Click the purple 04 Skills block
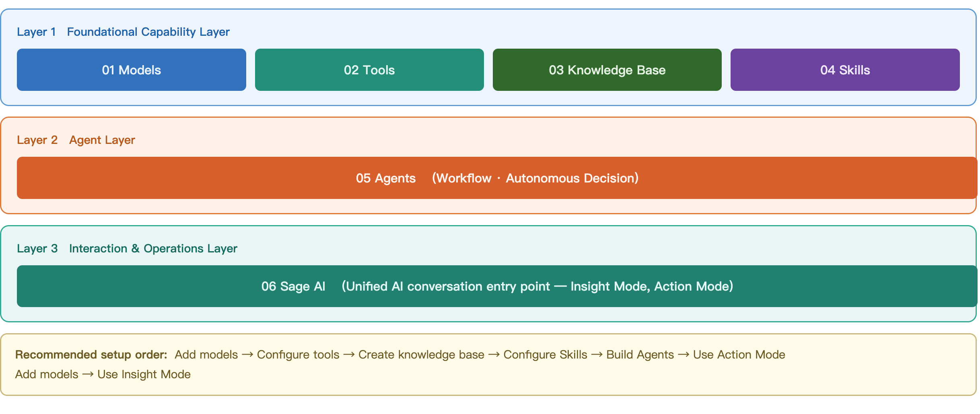Image resolution: width=980 pixels, height=414 pixels. click(x=845, y=70)
